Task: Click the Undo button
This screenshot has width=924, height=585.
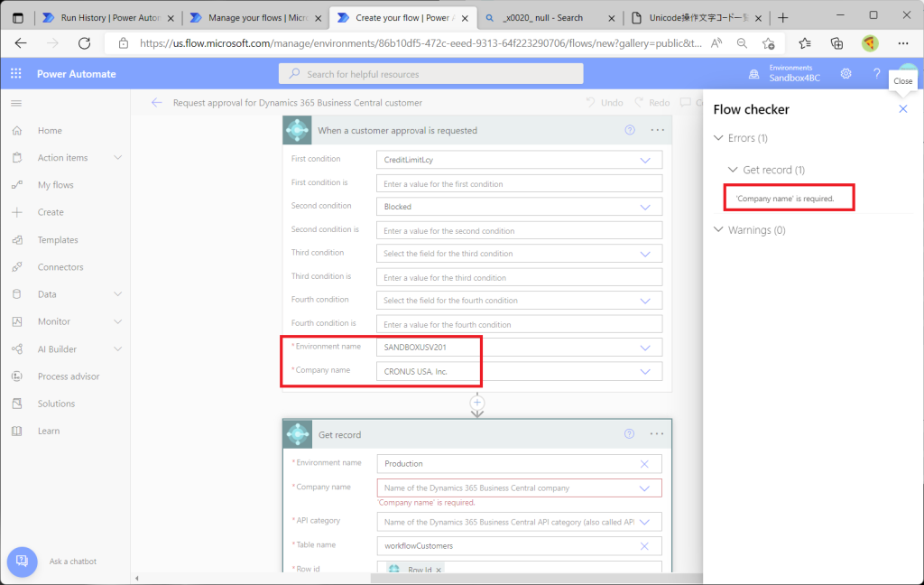Action: click(605, 103)
